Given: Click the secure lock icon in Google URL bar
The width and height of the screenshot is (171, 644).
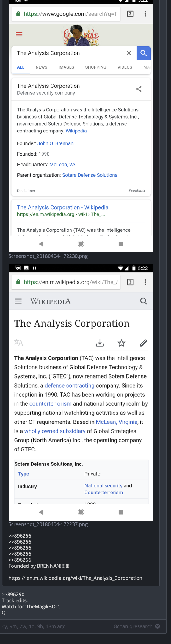Looking at the screenshot, I should (18, 14).
